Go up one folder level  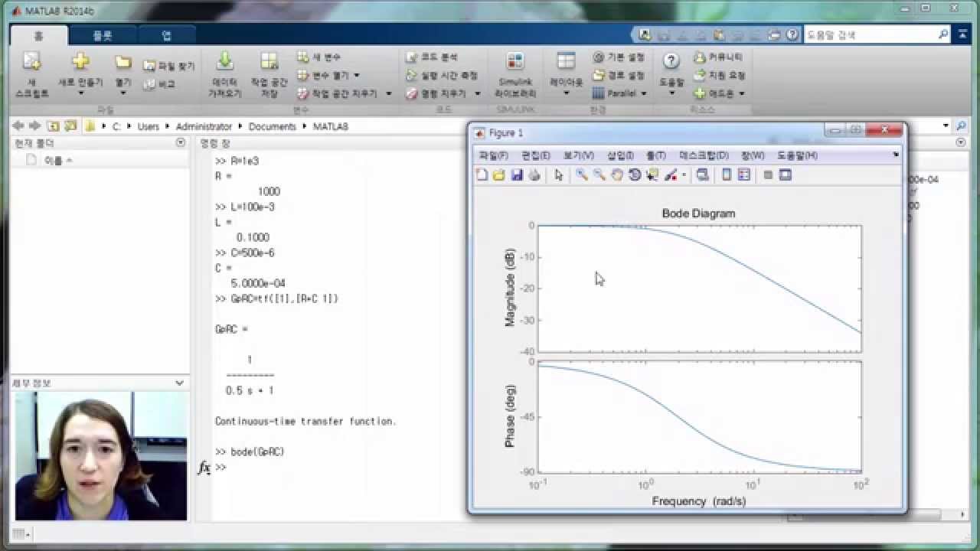point(53,126)
